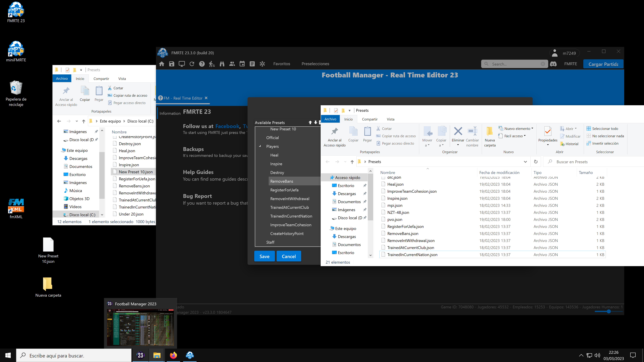644x362 pixels.
Task: Move preset up with up arrow
Action: (310, 122)
